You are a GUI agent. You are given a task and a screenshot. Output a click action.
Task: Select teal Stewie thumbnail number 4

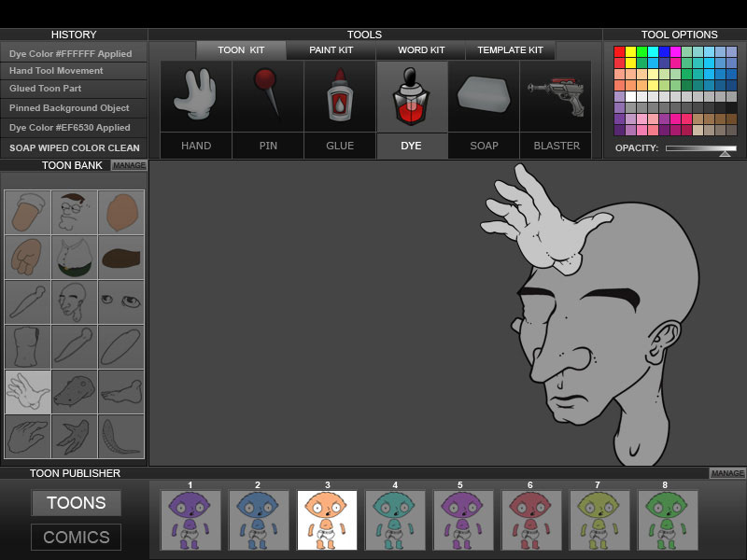[x=395, y=521]
